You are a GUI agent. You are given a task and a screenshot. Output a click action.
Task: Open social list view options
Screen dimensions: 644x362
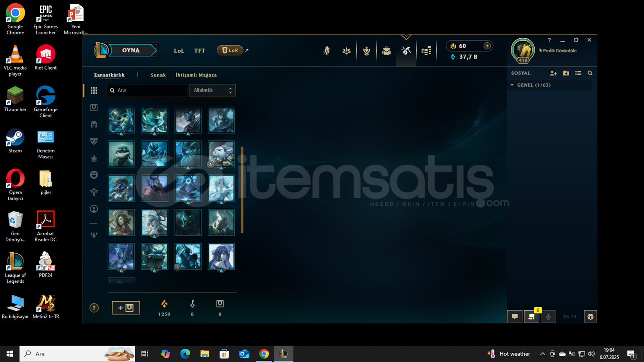point(578,73)
